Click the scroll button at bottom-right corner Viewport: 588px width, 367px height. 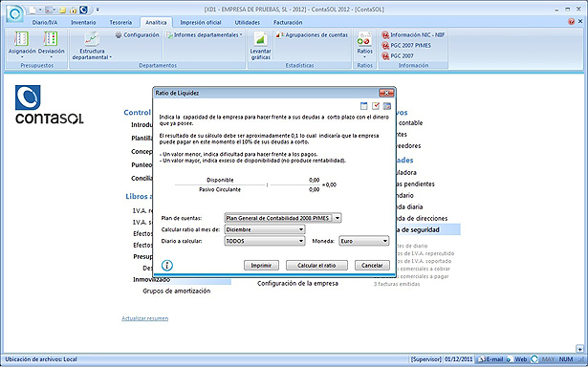pyautogui.click(x=579, y=349)
